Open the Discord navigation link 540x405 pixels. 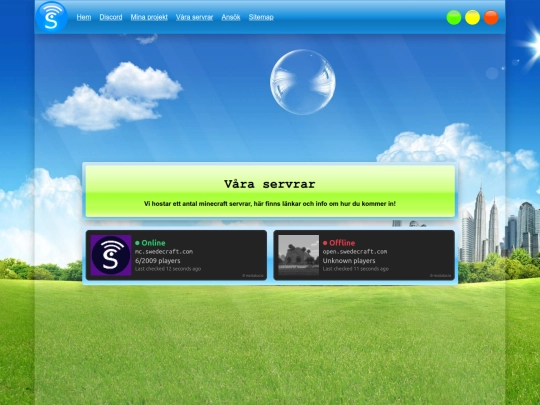click(x=111, y=17)
